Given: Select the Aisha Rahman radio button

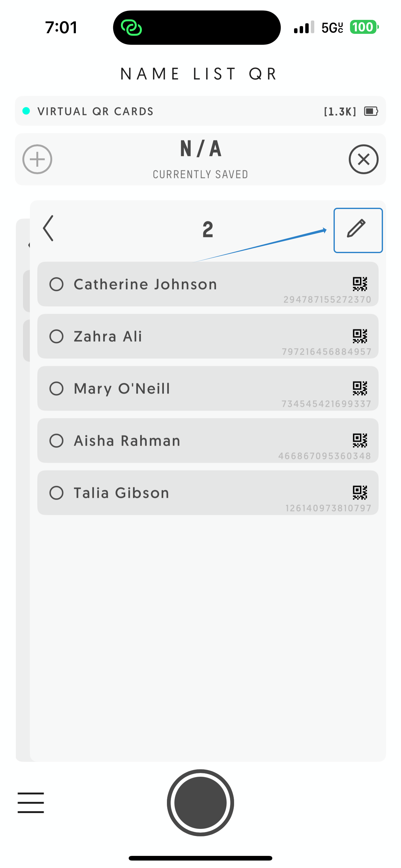Looking at the screenshot, I should pyautogui.click(x=56, y=440).
